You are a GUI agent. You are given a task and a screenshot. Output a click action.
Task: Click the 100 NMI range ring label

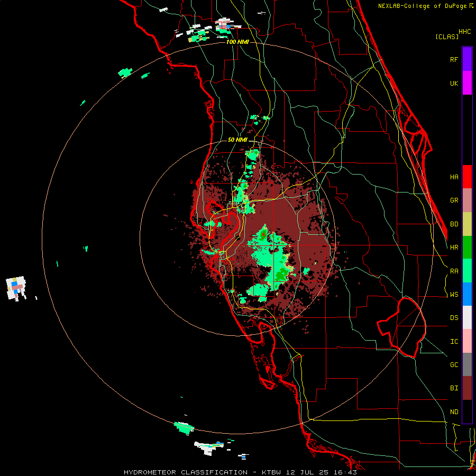[237, 42]
